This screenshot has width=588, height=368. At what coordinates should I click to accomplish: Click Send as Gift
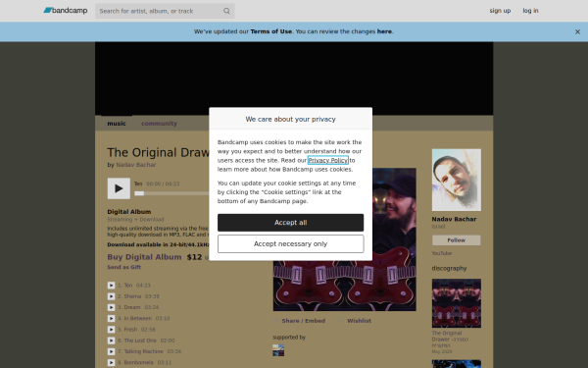(124, 267)
